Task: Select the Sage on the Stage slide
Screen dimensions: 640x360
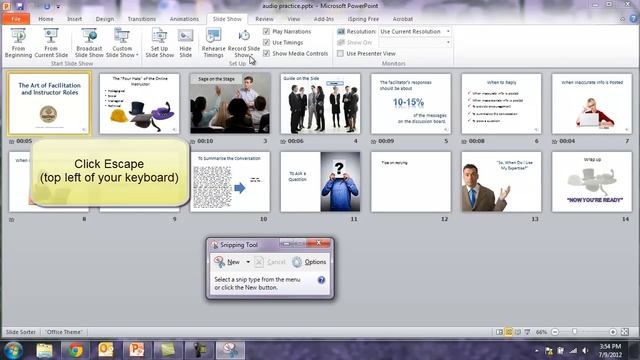Action: click(230, 104)
